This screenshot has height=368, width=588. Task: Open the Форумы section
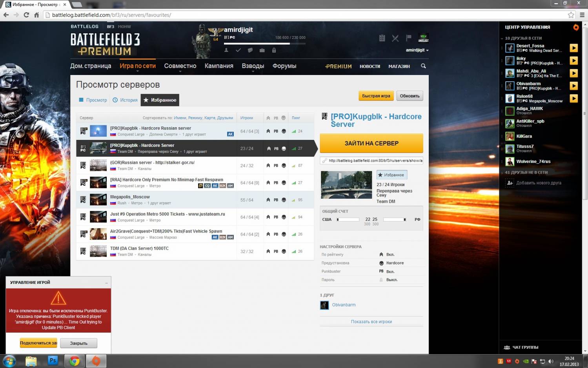click(x=284, y=66)
